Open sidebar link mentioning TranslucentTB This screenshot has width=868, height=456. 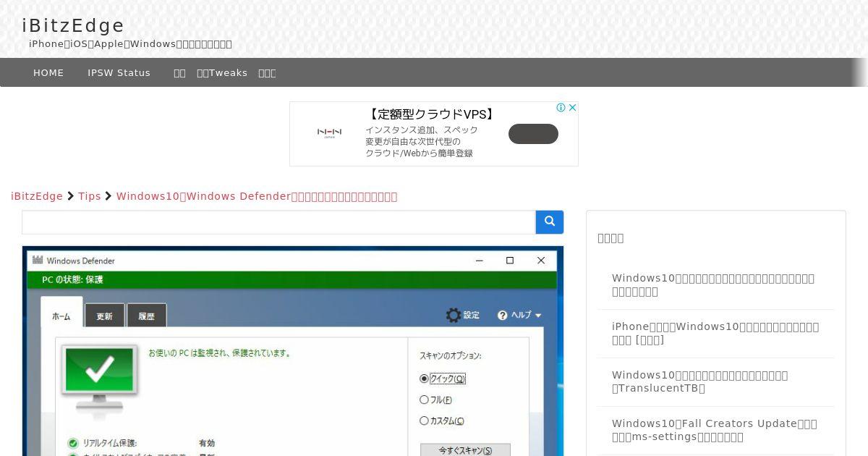pyautogui.click(x=699, y=381)
